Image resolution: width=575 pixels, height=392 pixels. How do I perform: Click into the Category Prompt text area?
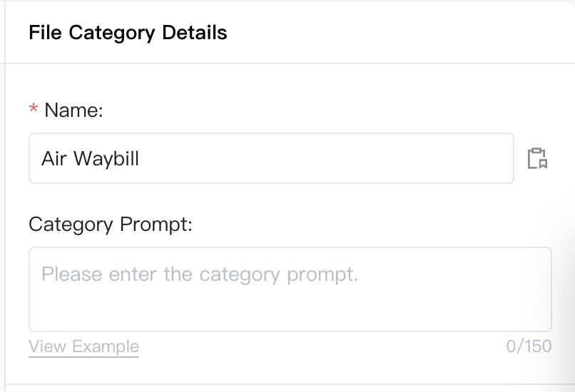tap(290, 289)
